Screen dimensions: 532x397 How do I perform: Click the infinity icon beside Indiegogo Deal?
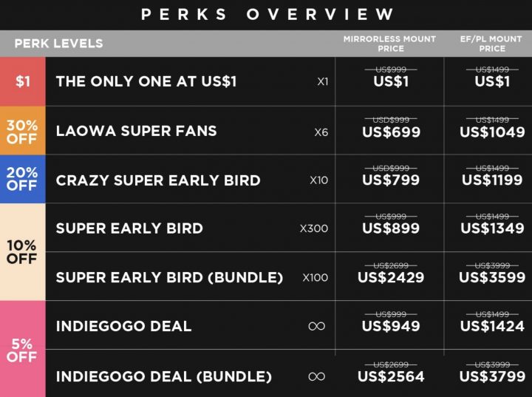tap(316, 326)
